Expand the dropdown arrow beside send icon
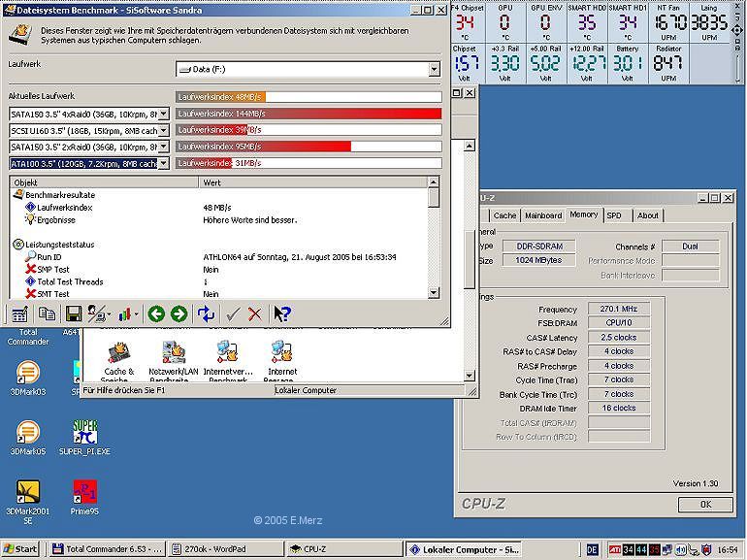 (x=109, y=314)
